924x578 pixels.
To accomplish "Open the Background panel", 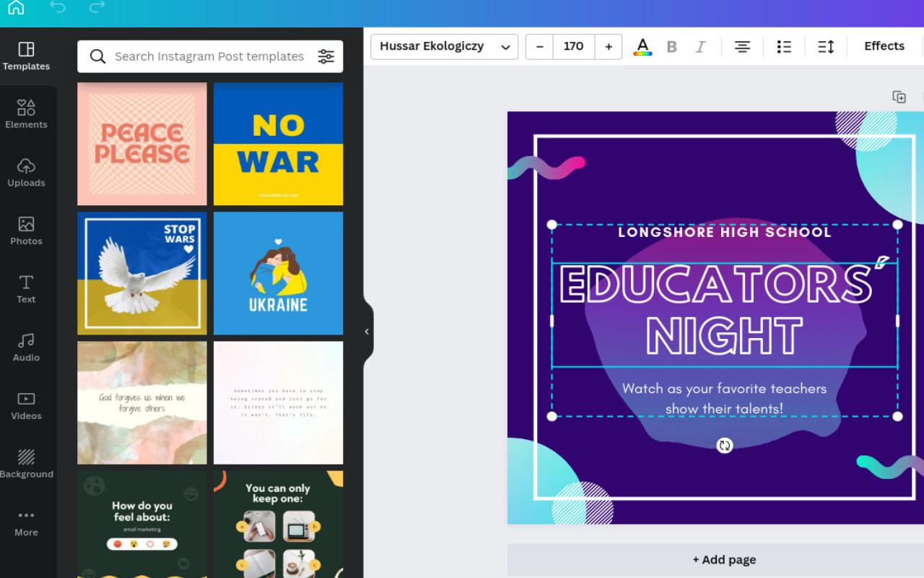I will pos(26,465).
